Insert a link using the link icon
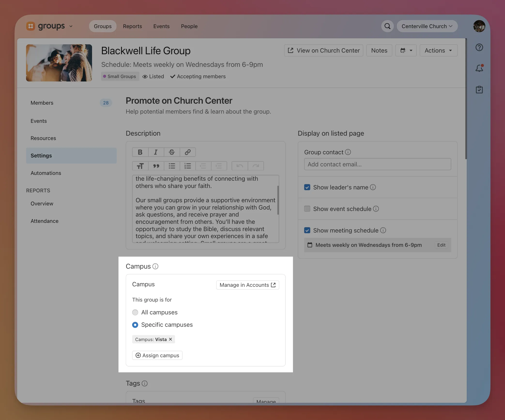The image size is (505, 420). click(188, 152)
